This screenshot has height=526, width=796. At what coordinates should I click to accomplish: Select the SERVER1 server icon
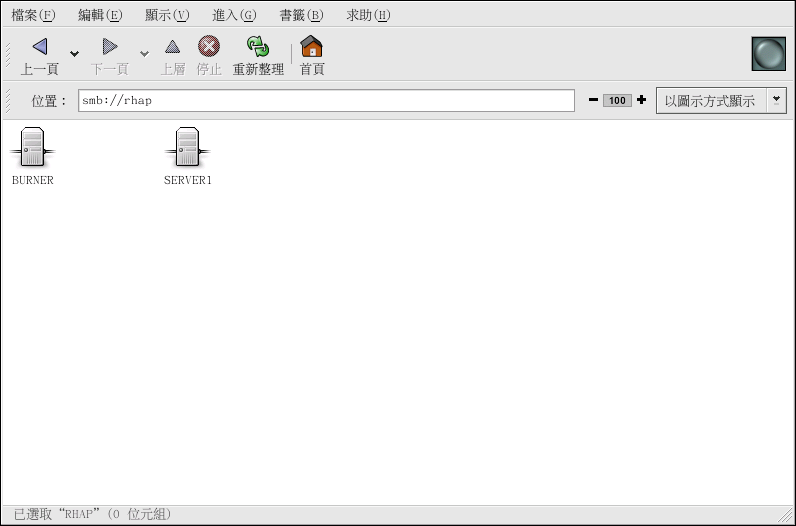pos(187,148)
